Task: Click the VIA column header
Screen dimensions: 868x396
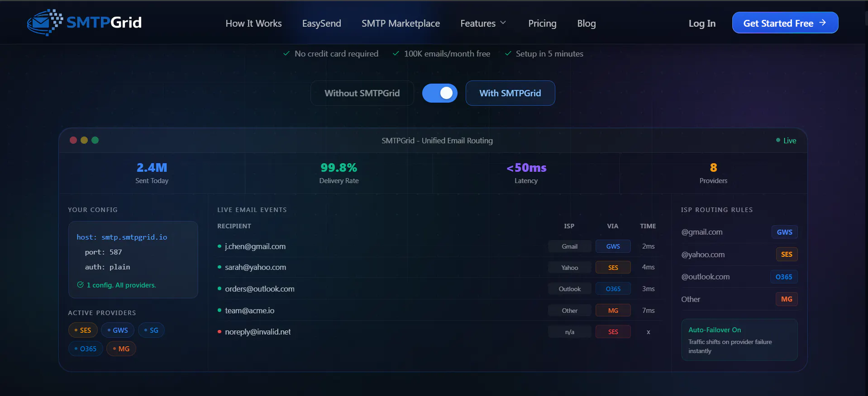Action: click(613, 226)
